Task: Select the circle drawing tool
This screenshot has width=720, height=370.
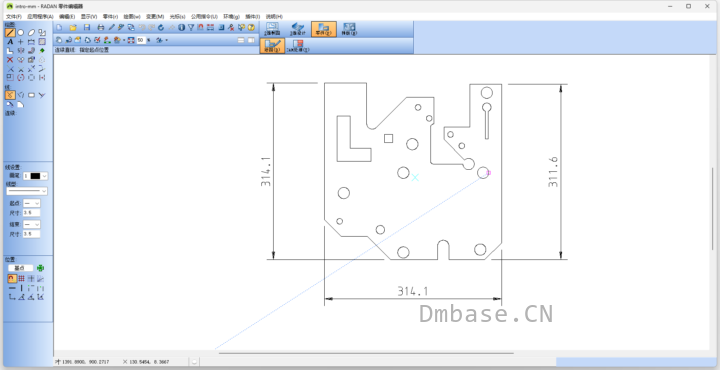Action: pos(21,33)
